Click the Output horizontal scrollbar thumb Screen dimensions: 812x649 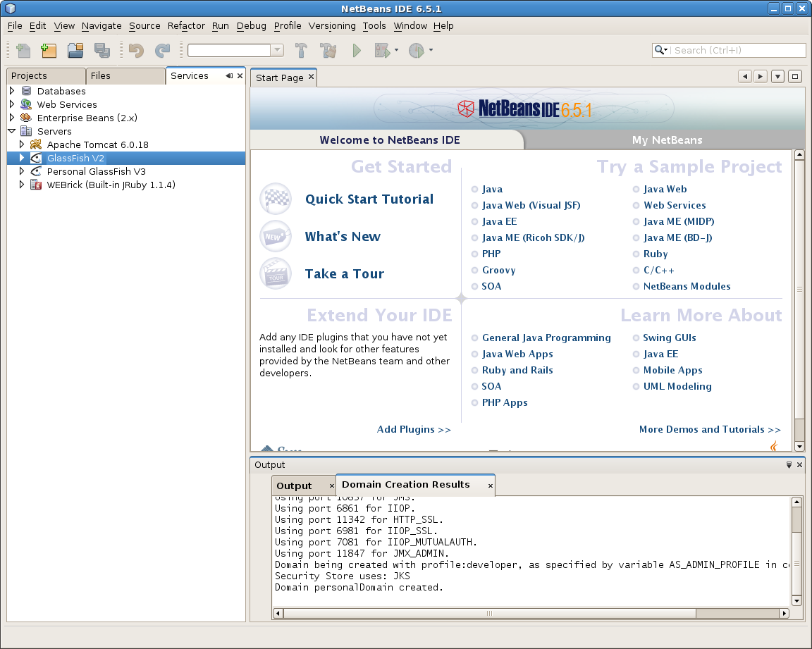pos(488,613)
